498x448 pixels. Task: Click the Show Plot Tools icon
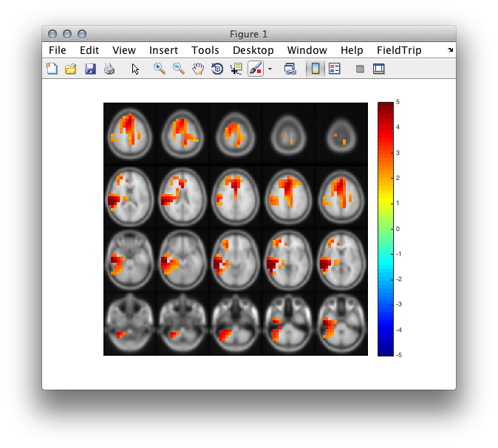[378, 69]
